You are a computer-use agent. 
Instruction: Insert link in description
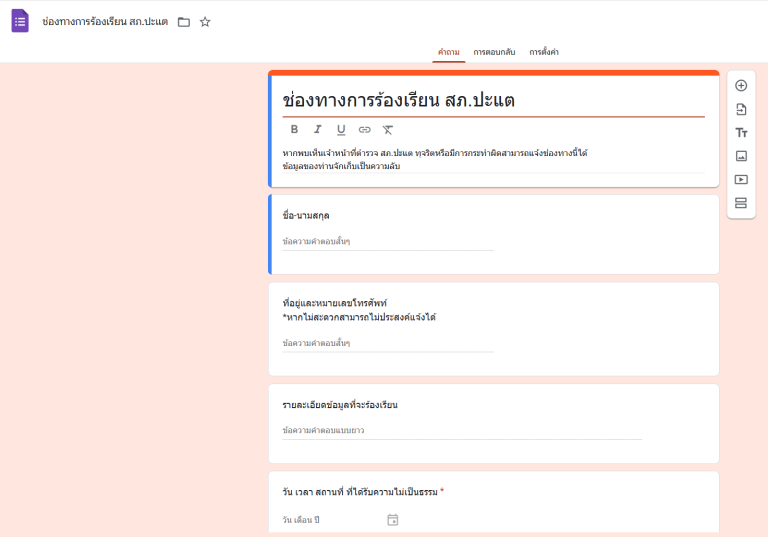click(364, 129)
